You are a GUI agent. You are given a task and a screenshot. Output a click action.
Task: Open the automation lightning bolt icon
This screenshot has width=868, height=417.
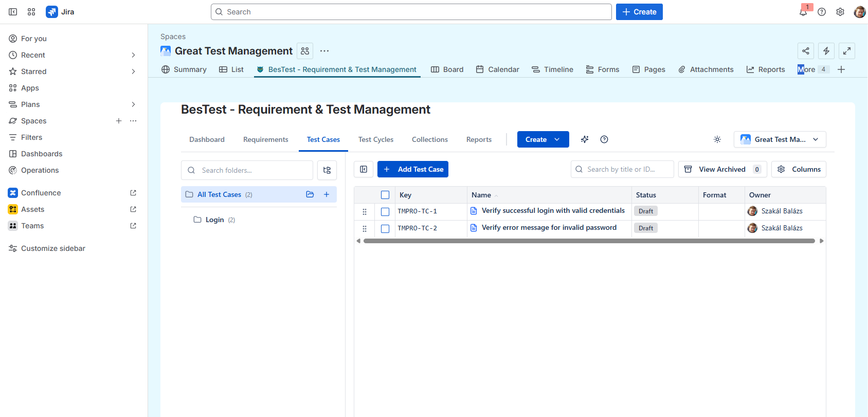tap(826, 51)
